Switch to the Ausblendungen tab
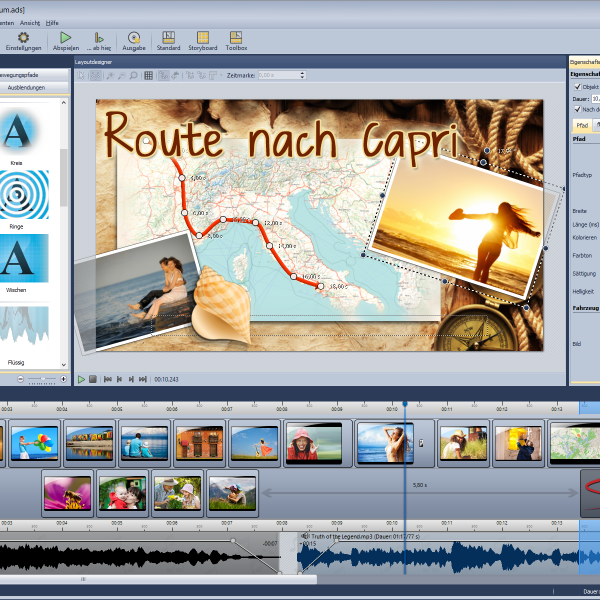The height and width of the screenshot is (600, 600). (x=34, y=88)
